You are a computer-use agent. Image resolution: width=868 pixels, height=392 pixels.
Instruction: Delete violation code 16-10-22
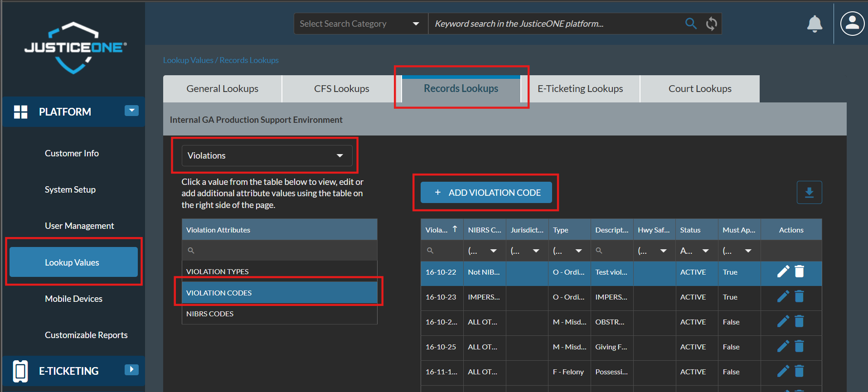tap(800, 271)
